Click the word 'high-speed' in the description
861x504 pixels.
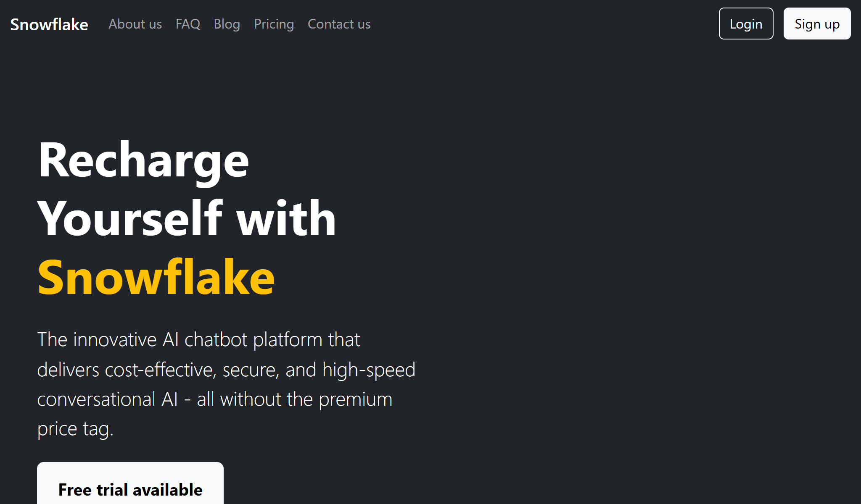[369, 370]
